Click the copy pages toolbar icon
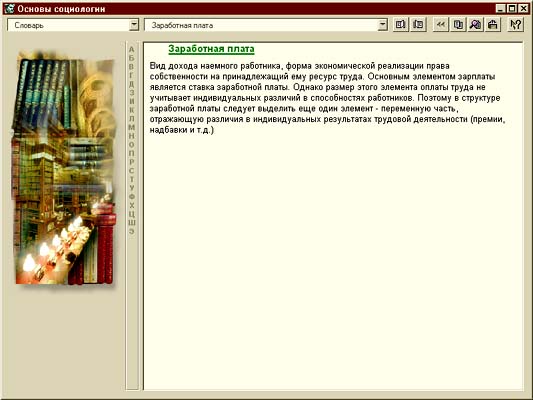533x400 pixels. pos(458,24)
